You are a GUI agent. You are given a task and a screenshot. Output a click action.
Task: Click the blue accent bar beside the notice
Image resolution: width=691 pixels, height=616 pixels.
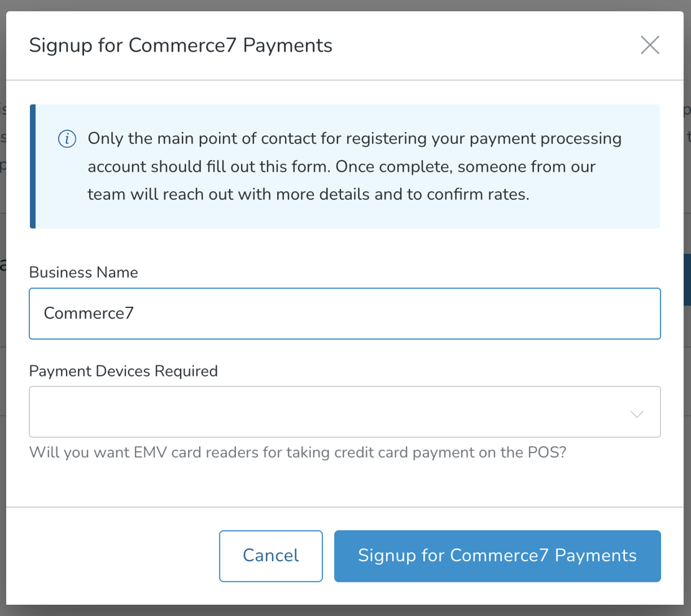32,166
